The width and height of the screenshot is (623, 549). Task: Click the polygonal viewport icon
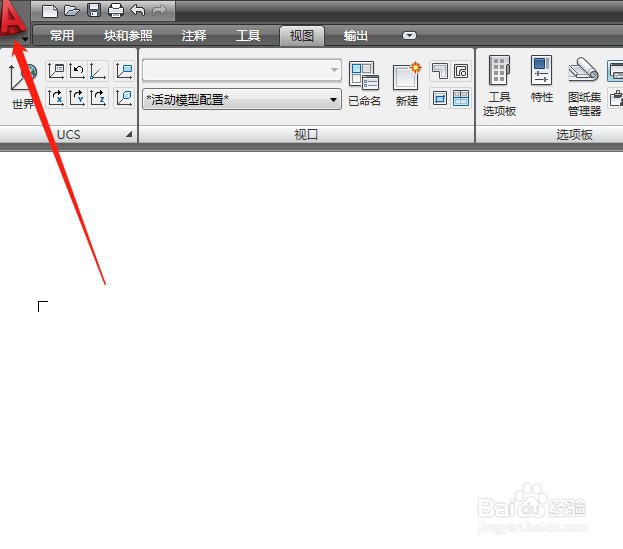(x=440, y=72)
